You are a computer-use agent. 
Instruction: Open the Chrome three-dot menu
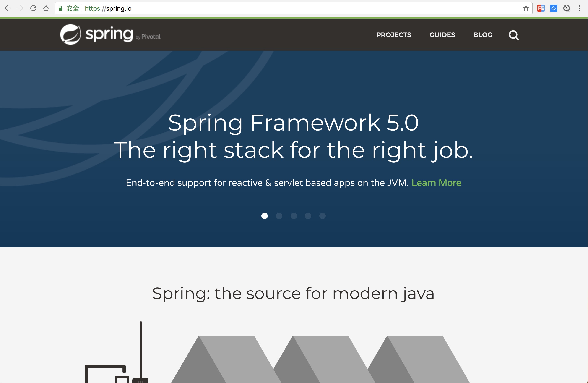[x=579, y=8]
